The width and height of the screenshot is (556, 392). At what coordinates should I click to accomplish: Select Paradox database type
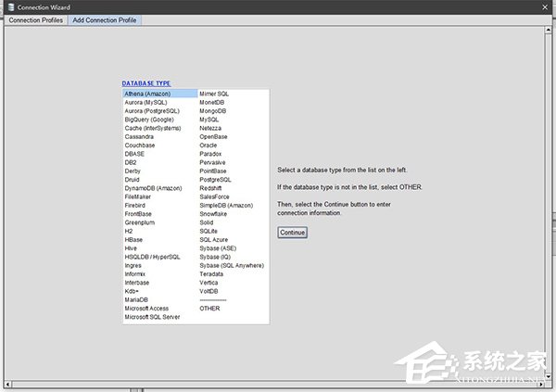210,154
